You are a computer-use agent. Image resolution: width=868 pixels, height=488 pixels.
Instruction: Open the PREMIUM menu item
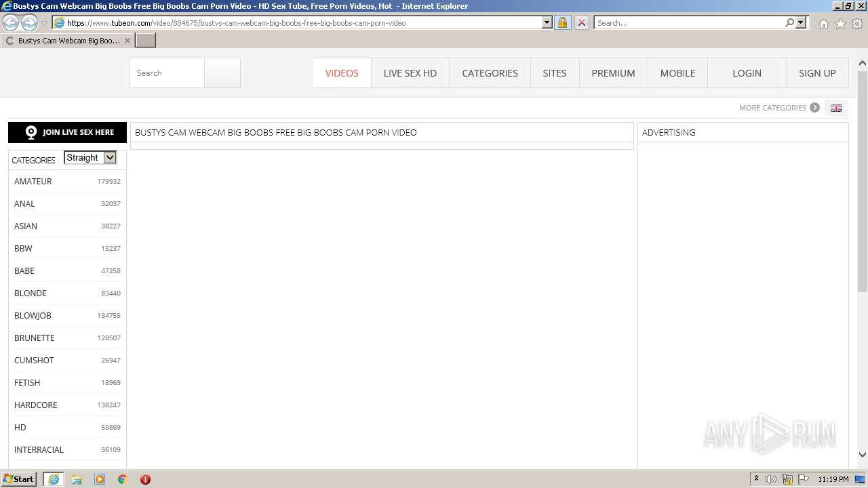pos(613,73)
